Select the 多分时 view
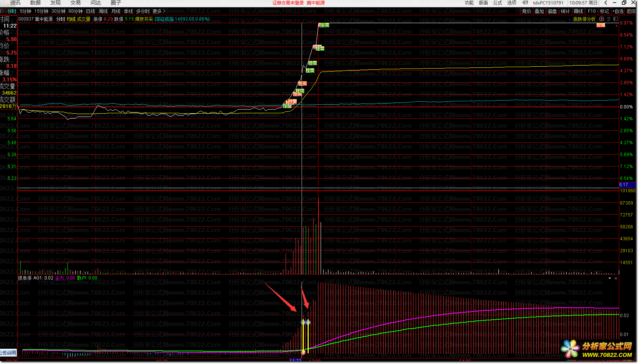 pyautogui.click(x=143, y=11)
